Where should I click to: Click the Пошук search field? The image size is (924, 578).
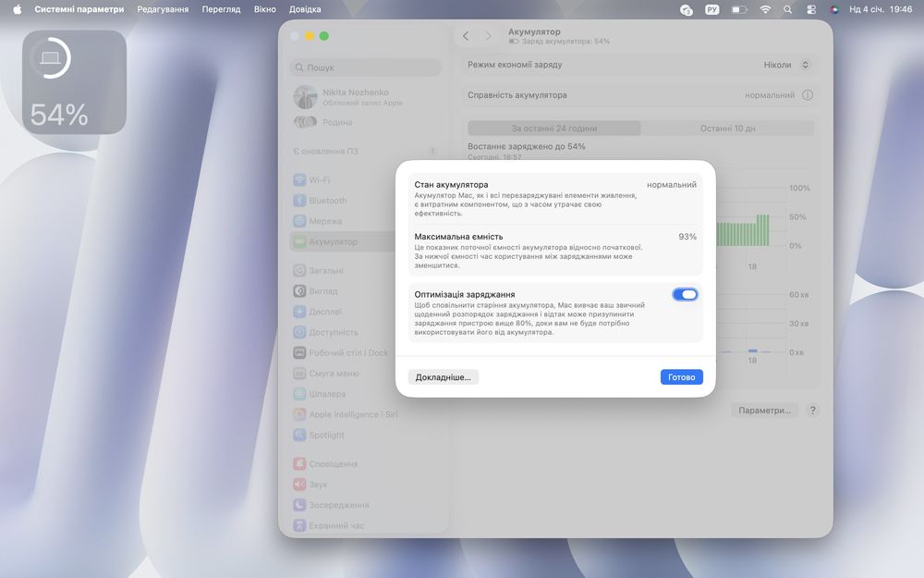[365, 68]
